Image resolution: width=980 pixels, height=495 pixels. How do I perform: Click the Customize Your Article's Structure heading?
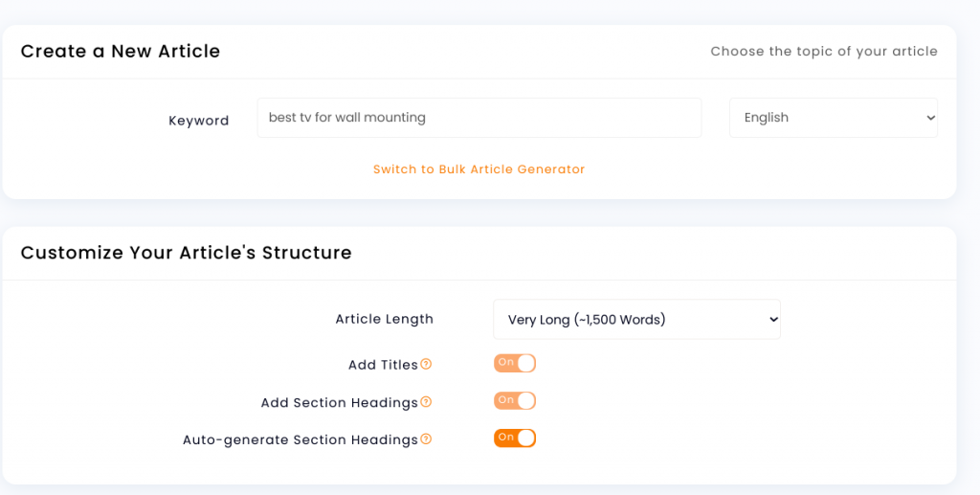[187, 253]
